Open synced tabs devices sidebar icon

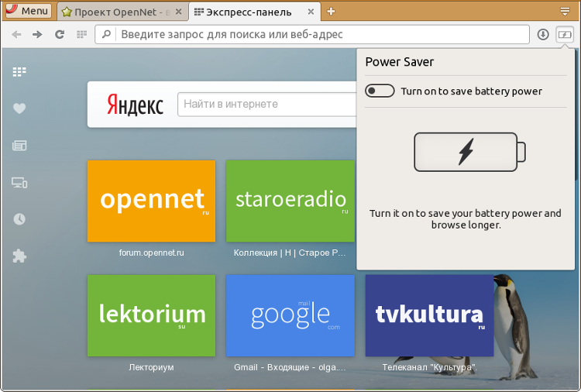[x=19, y=183]
